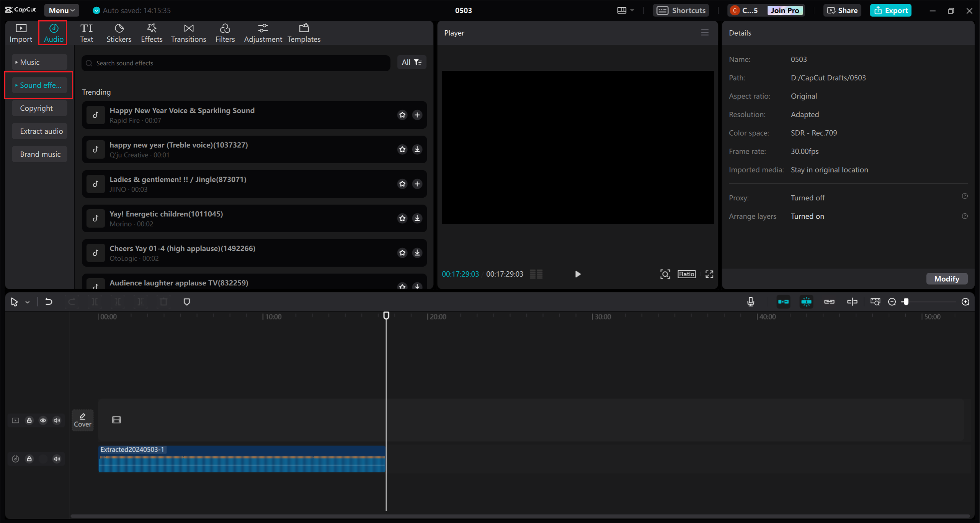Download the happy new year Treble voice sound
The image size is (980, 523).
pos(417,149)
